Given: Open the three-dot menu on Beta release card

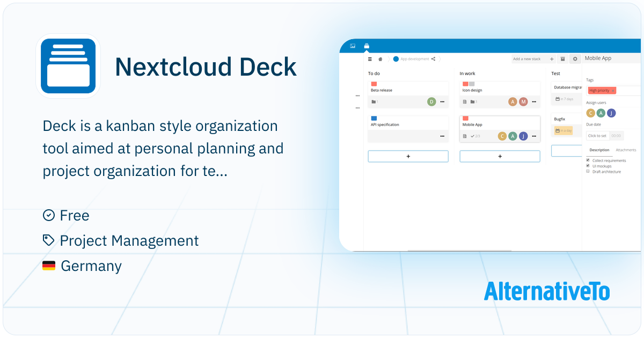Looking at the screenshot, I should point(442,101).
